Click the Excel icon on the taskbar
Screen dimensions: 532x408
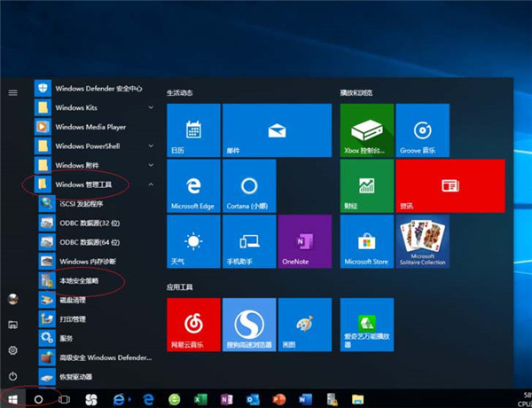pos(199,399)
